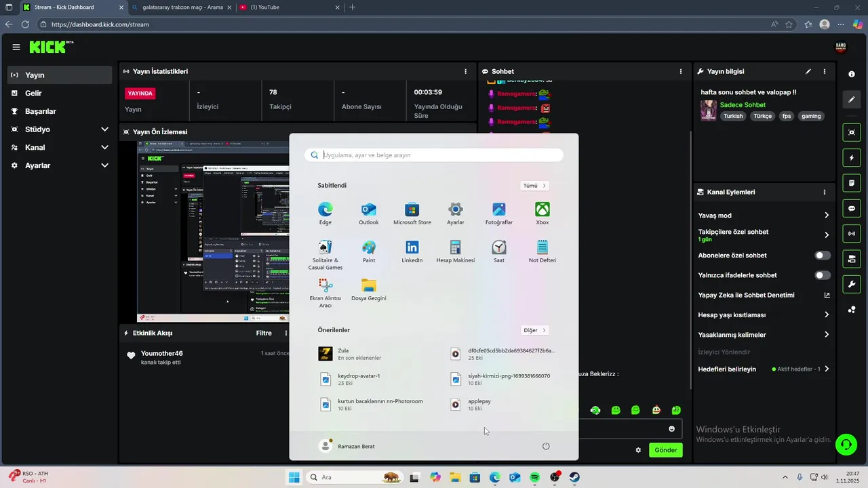Screen dimensions: 868x488
Task: Click the browser address bar URL
Action: click(100, 24)
